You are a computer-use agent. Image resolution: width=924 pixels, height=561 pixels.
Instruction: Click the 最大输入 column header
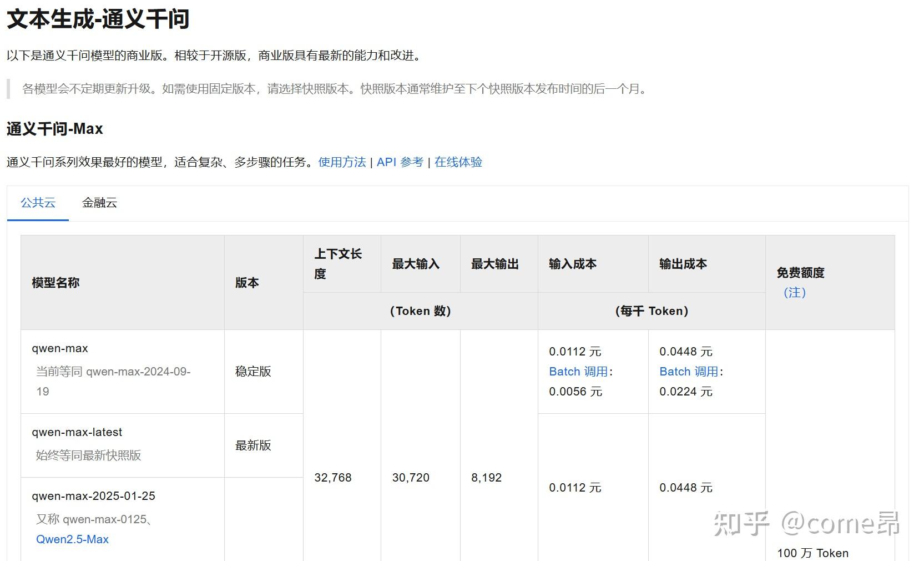(416, 264)
